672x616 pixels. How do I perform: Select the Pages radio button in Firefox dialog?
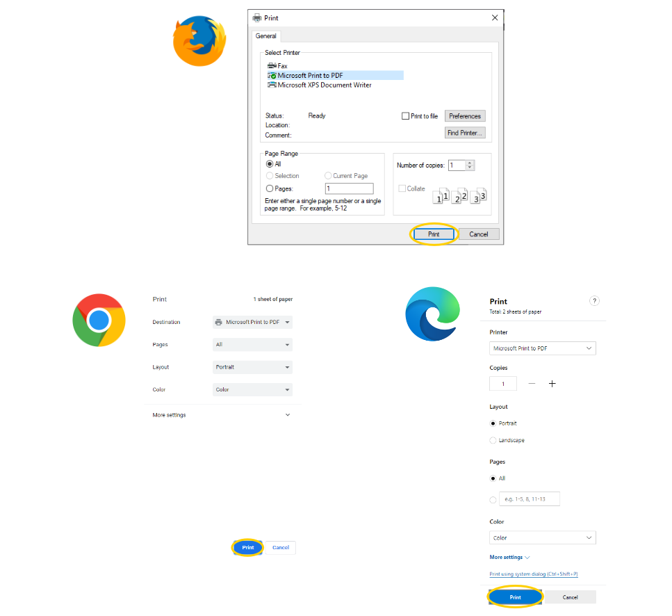[x=270, y=188]
